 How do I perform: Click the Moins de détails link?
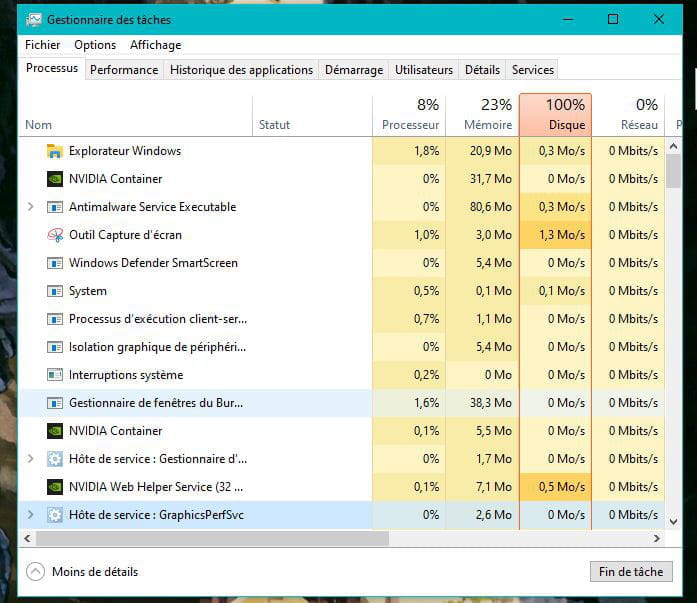(95, 572)
